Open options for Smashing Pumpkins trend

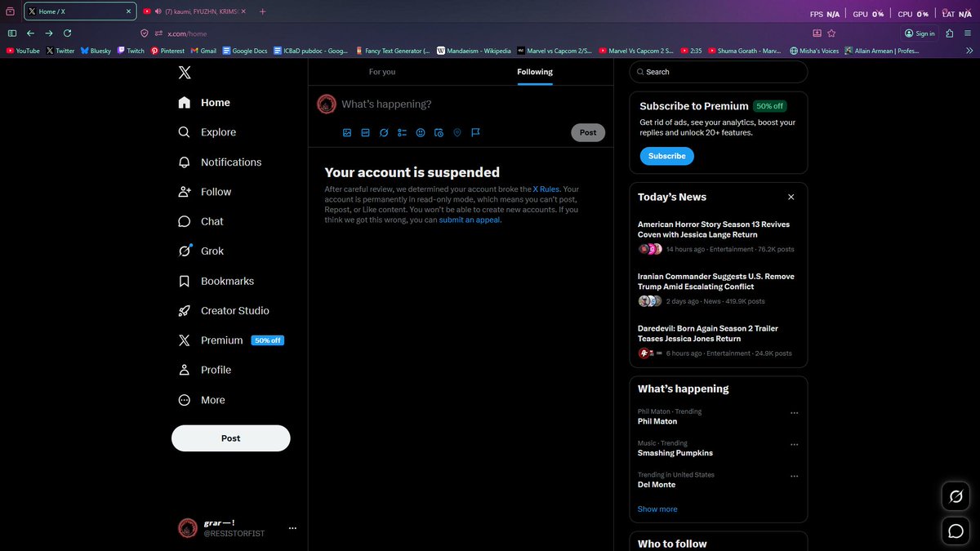(x=794, y=445)
